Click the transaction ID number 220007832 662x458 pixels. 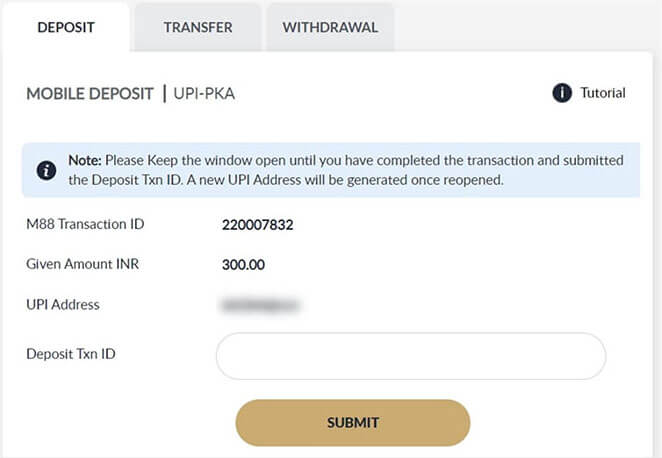257,225
